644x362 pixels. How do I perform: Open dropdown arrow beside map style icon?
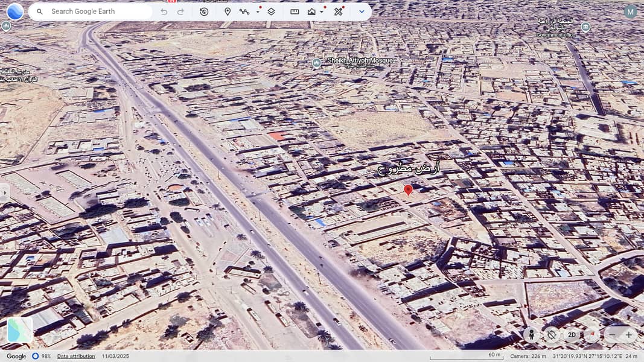tap(322, 11)
